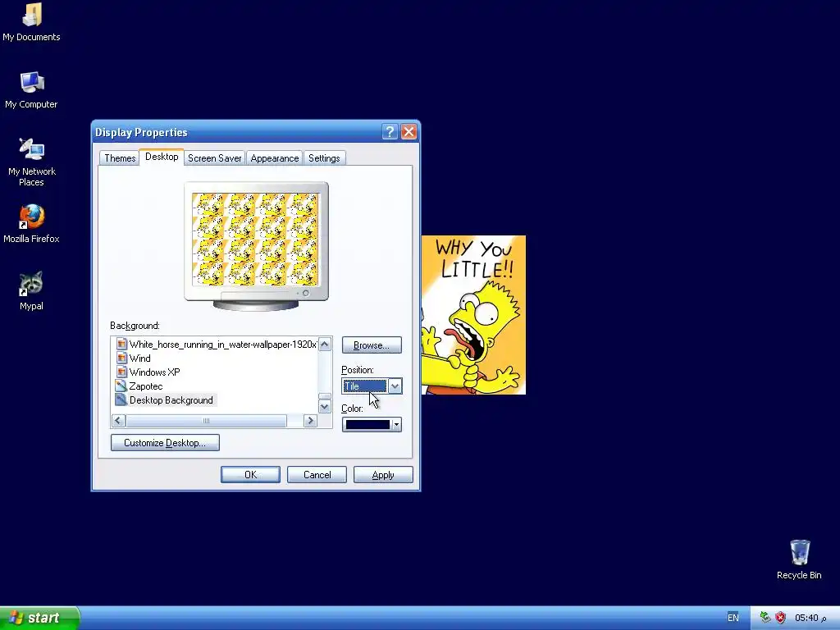
Task: Go to the Appearance tab
Action: pyautogui.click(x=274, y=158)
